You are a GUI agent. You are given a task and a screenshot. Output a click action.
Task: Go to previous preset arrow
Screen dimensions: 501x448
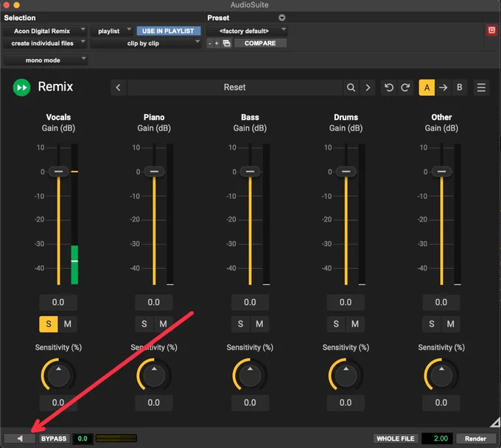pyautogui.click(x=118, y=87)
